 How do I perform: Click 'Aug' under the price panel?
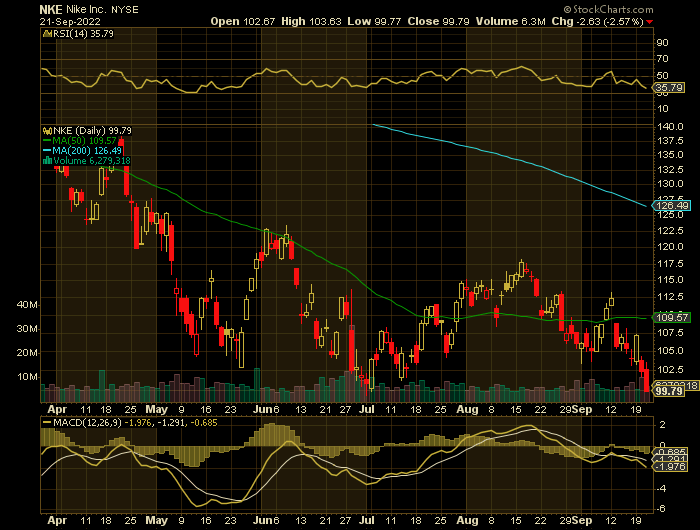tap(467, 409)
